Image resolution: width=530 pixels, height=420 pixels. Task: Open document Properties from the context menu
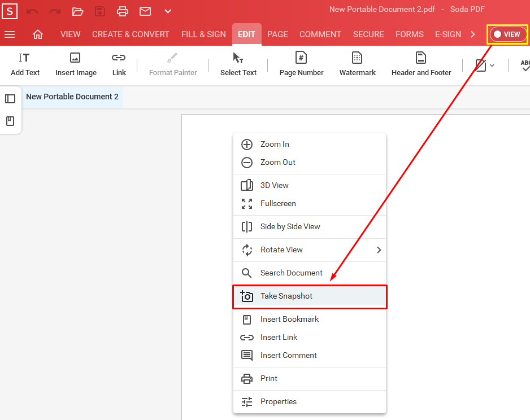point(310,401)
